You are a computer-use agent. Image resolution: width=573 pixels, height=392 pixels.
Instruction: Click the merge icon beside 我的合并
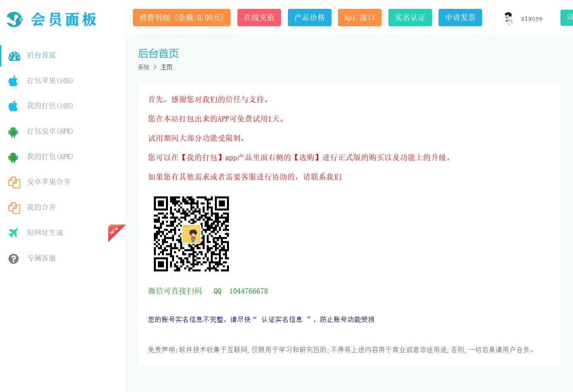(14, 208)
